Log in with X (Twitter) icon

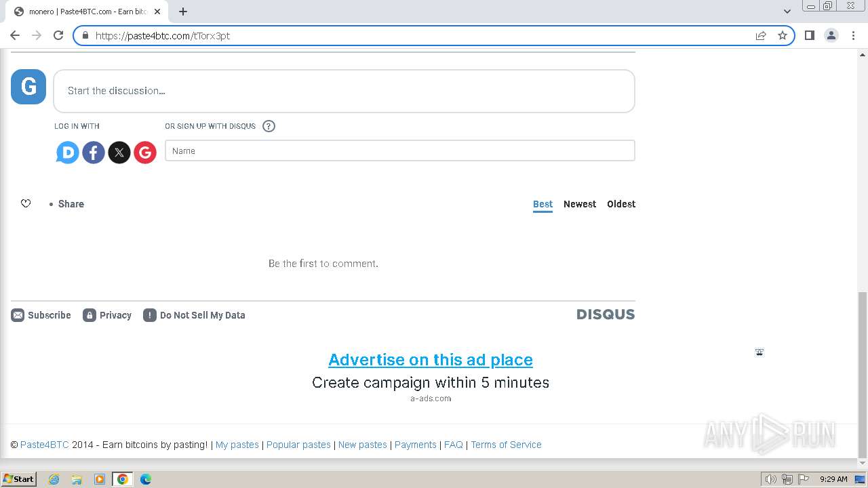[119, 152]
